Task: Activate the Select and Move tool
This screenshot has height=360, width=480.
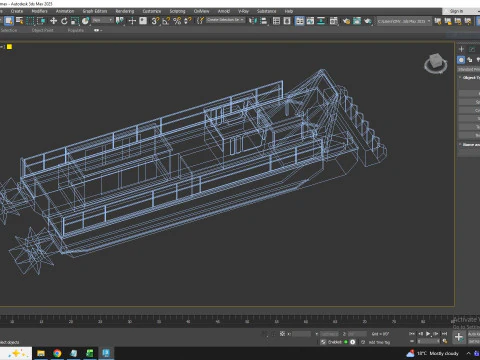Action: [53, 21]
